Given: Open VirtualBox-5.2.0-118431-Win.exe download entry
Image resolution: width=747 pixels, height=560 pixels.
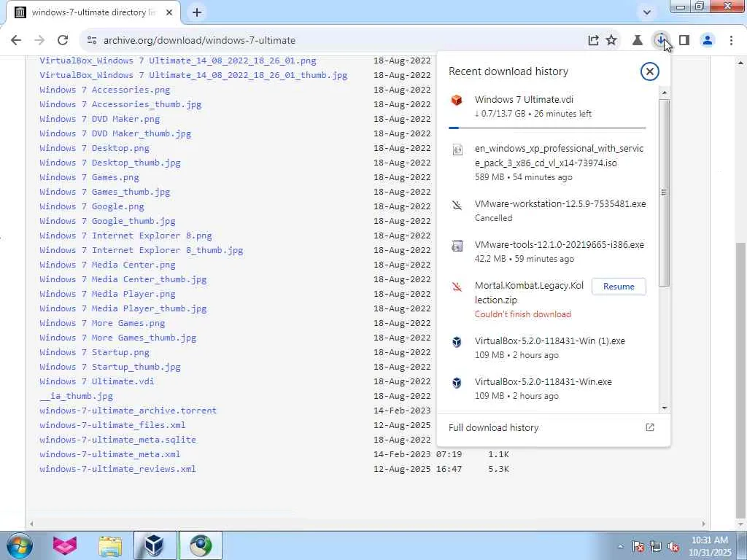Looking at the screenshot, I should (547, 389).
